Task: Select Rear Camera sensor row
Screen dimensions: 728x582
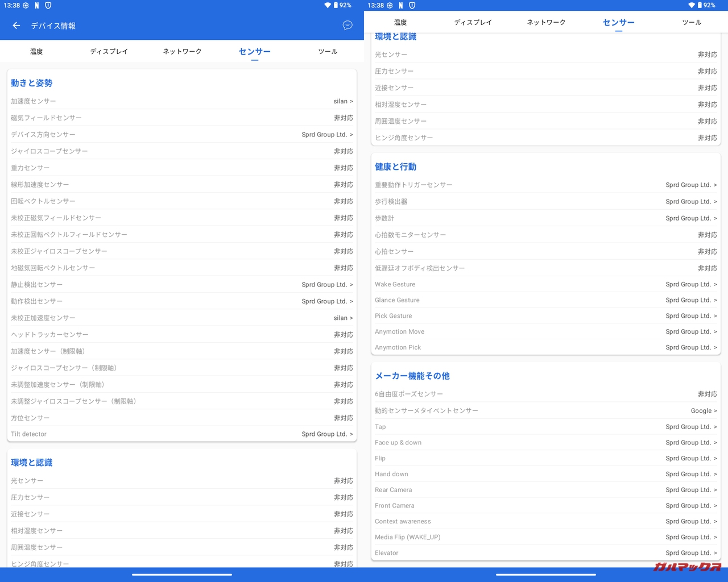Action: pos(546,490)
